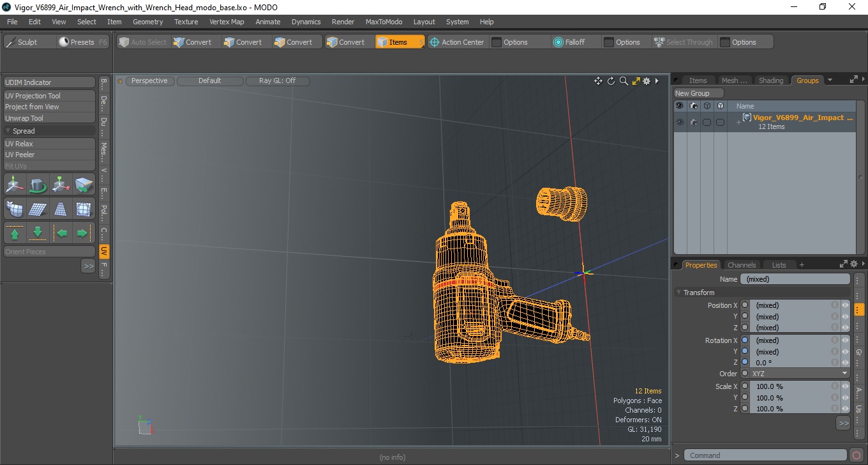Open the MaxToModo menu
Screen dimensions: 868x465
pyautogui.click(x=384, y=22)
